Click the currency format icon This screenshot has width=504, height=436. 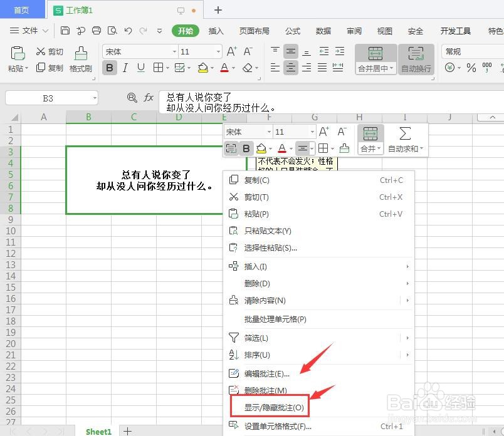point(450,68)
